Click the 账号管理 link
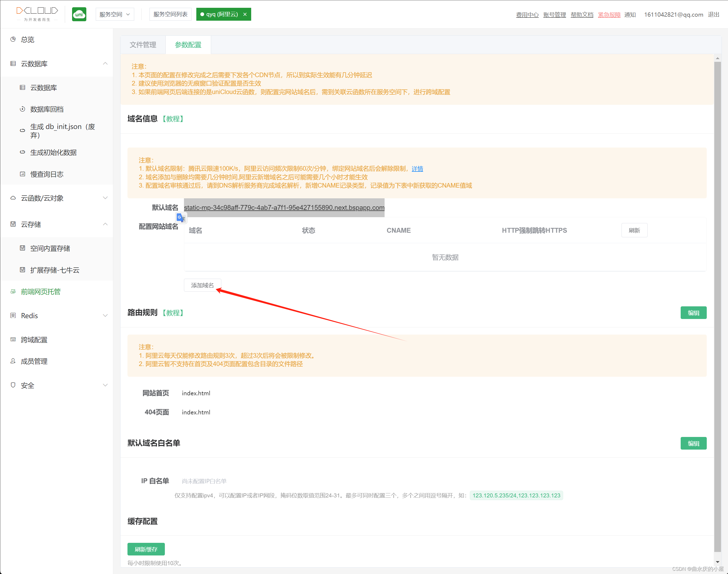 click(555, 15)
